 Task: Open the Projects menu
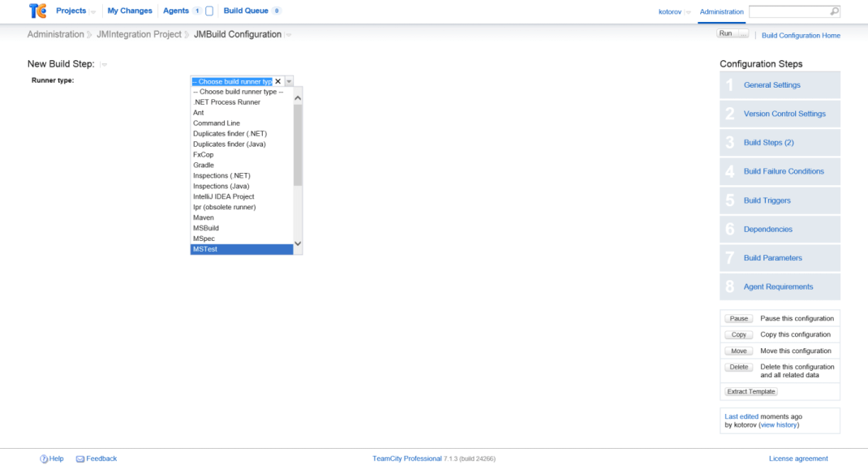click(x=71, y=11)
